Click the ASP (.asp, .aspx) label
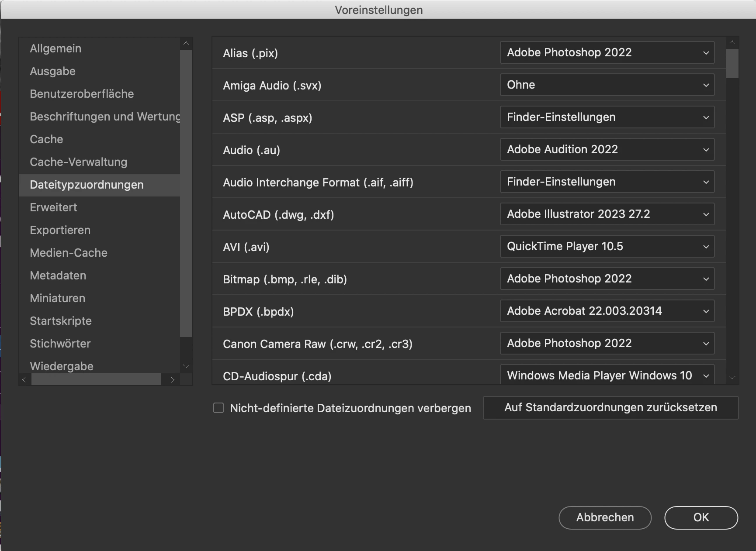This screenshot has height=551, width=756. pyautogui.click(x=267, y=118)
